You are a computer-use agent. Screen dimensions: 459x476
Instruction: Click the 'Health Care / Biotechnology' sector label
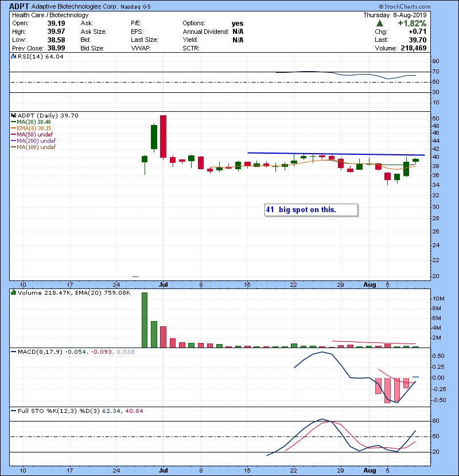tap(50, 15)
